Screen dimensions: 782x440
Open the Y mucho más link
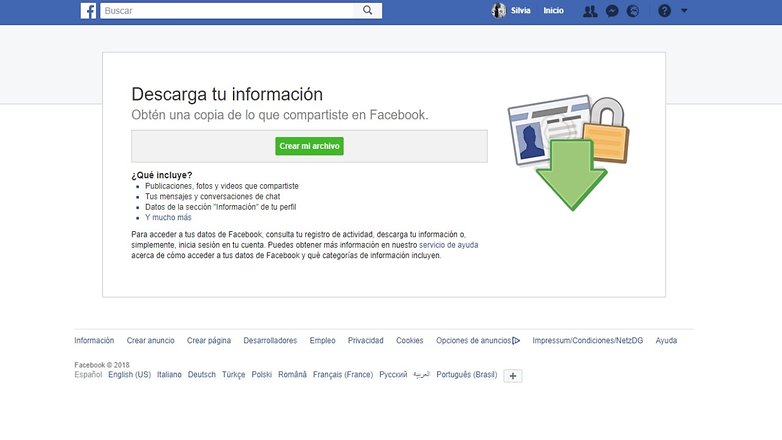(168, 218)
